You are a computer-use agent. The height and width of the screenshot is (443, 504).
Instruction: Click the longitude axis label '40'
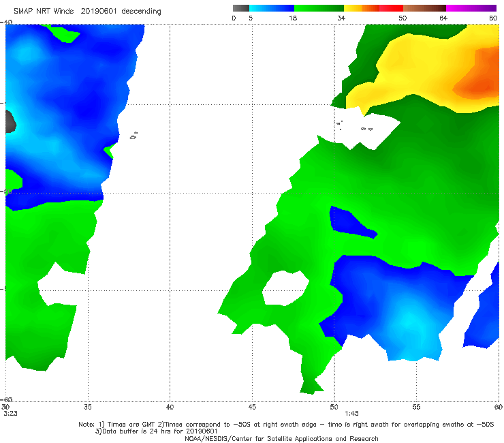pos(170,407)
